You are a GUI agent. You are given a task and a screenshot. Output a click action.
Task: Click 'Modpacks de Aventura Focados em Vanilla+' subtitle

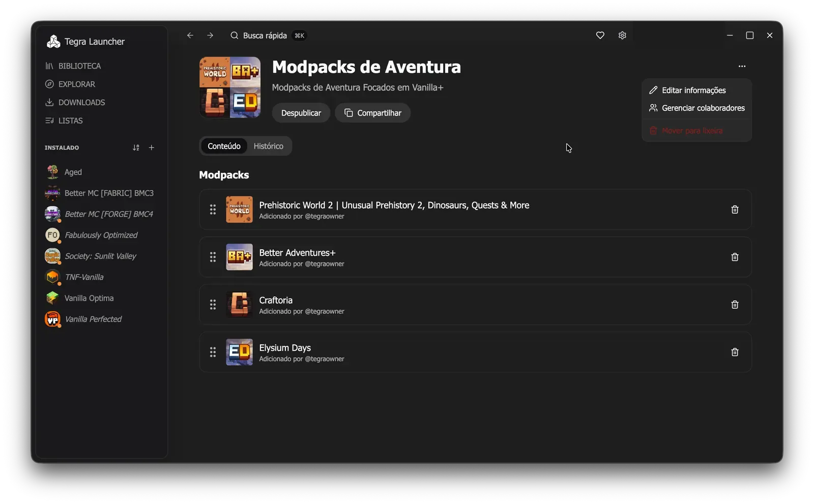pos(358,88)
